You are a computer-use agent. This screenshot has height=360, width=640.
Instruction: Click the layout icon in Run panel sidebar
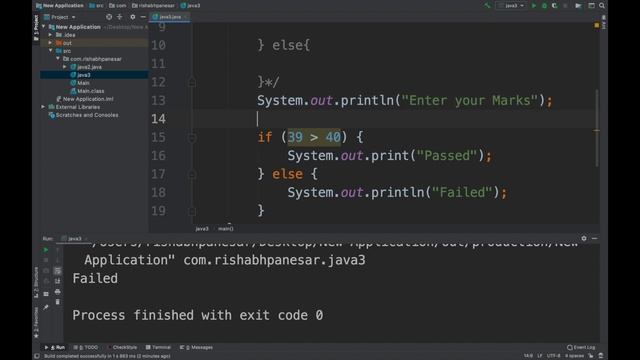tap(46, 293)
